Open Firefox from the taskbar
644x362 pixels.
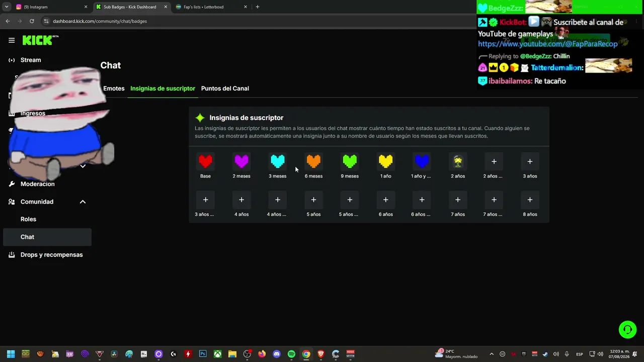262,354
